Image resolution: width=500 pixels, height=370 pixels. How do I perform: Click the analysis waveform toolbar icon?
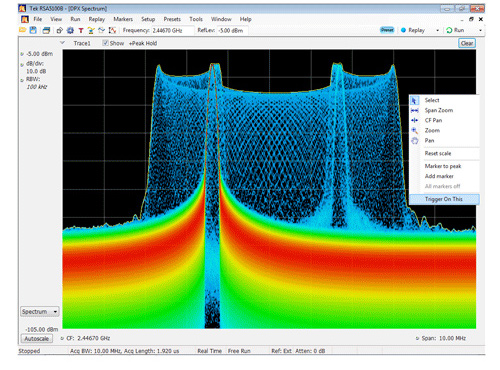pos(113,30)
